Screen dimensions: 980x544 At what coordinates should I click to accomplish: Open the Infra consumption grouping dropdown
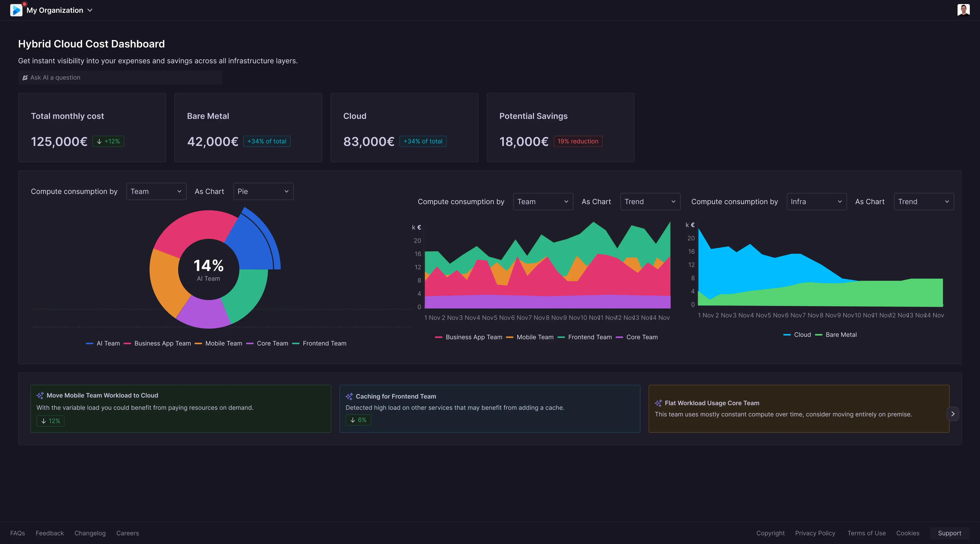point(816,202)
